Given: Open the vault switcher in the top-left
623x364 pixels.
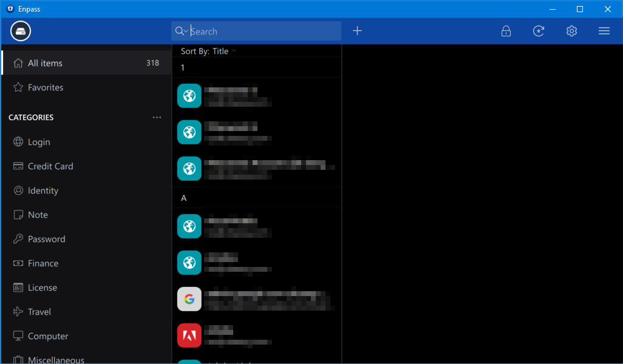Looking at the screenshot, I should [x=20, y=30].
